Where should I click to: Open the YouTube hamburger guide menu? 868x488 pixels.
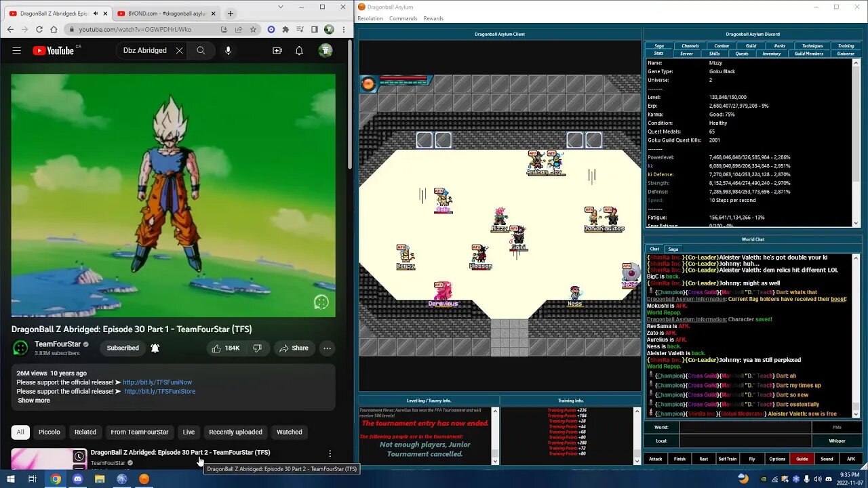coord(17,50)
